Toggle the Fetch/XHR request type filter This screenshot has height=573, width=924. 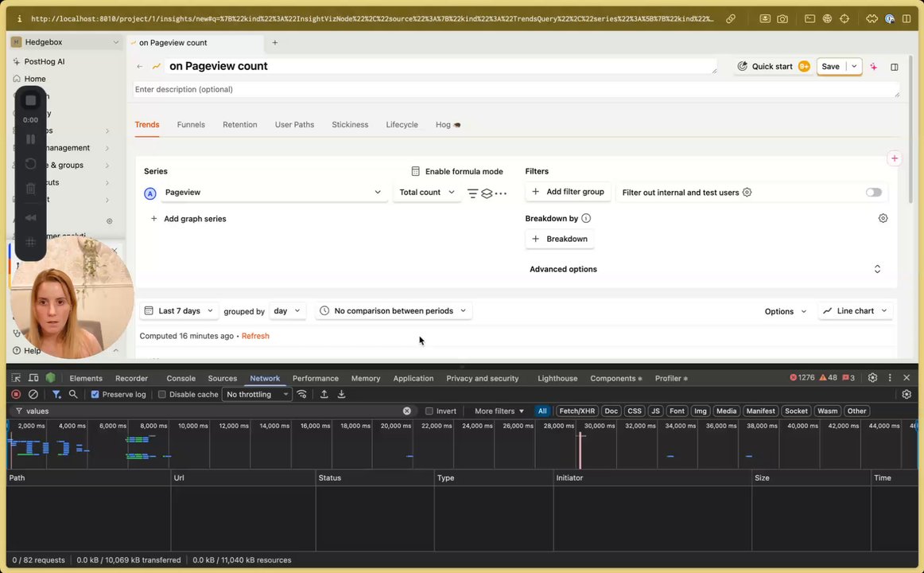pyautogui.click(x=577, y=411)
